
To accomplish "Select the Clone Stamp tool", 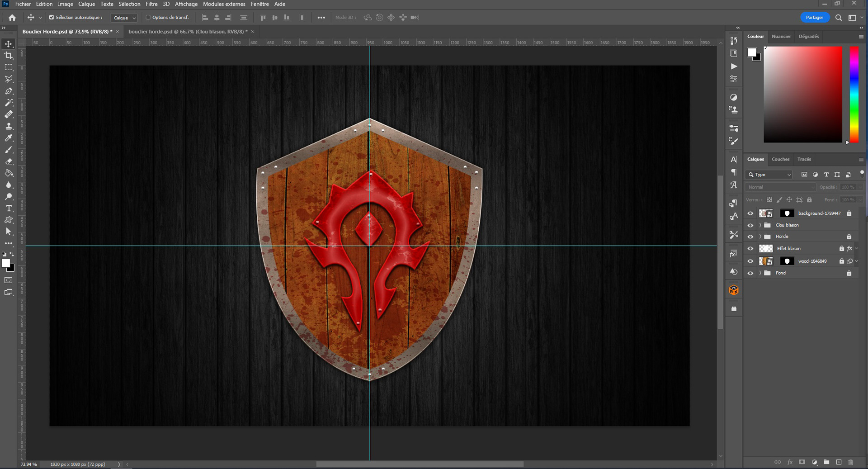I will (x=9, y=126).
